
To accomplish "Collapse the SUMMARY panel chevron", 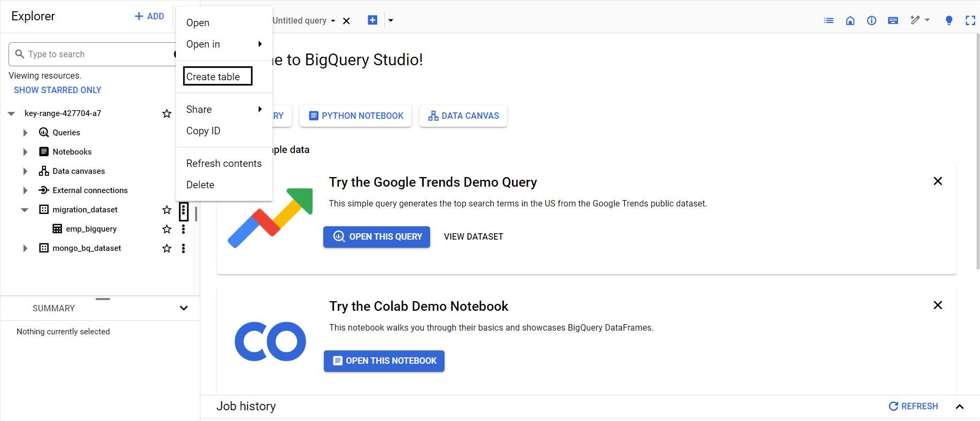I will tap(184, 308).
